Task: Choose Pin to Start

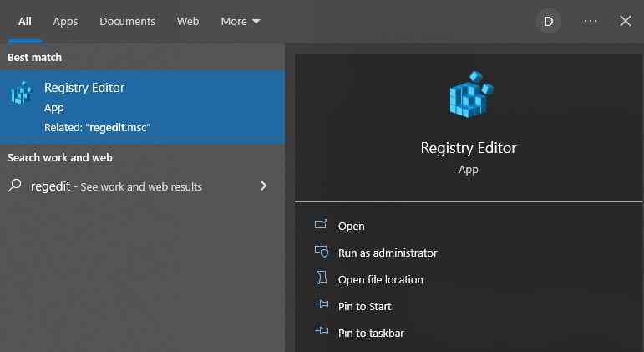Action: coord(364,306)
